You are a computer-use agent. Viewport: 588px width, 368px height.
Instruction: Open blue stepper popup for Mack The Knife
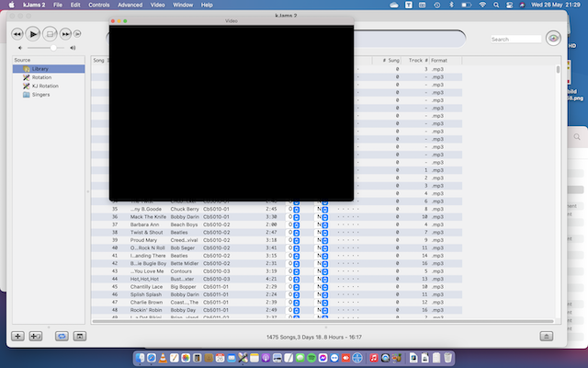click(296, 216)
